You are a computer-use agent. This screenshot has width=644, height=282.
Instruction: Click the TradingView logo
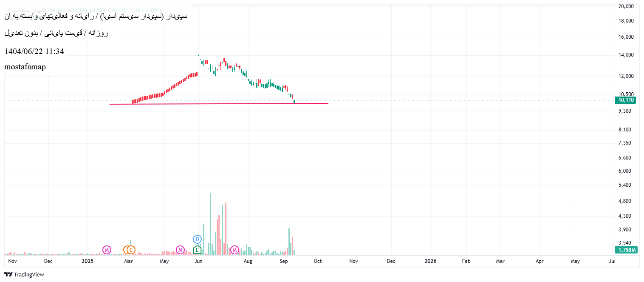[24, 274]
